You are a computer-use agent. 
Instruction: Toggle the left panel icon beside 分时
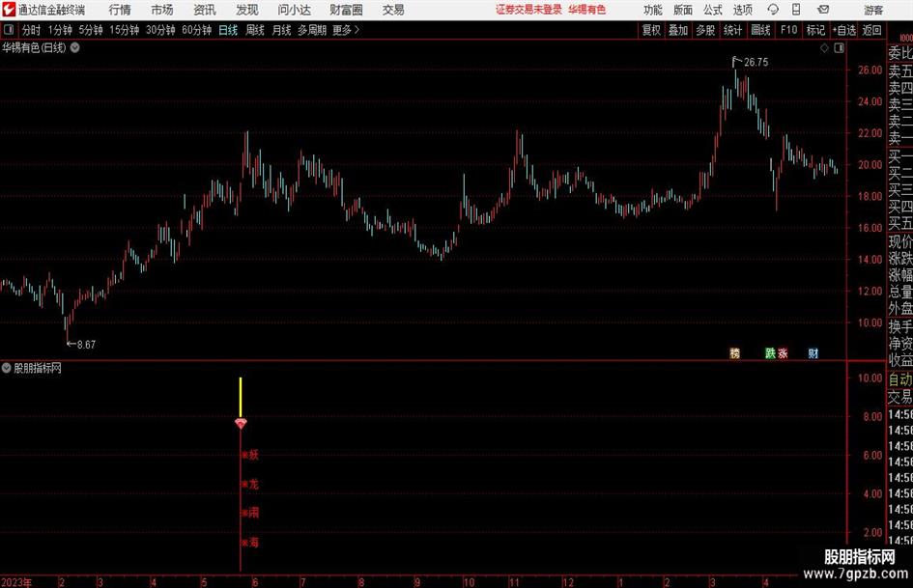[x=9, y=30]
